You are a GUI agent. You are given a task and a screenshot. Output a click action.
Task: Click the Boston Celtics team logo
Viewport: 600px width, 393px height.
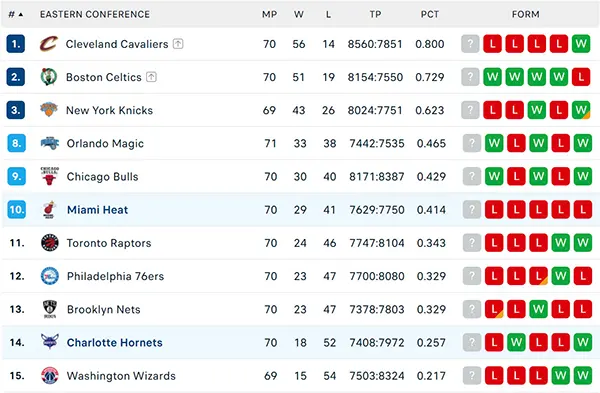coord(49,77)
